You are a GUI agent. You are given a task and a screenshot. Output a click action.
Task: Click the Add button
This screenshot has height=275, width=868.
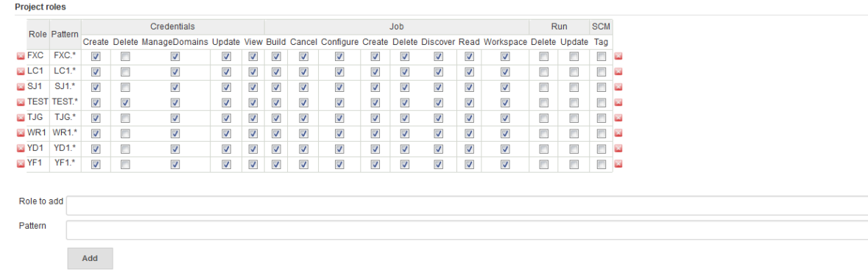[90, 258]
